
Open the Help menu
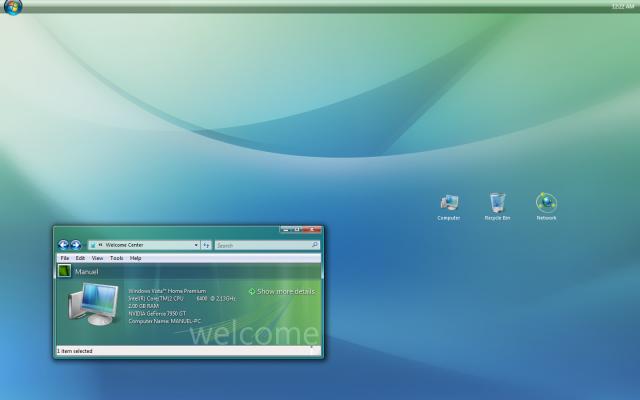point(136,258)
